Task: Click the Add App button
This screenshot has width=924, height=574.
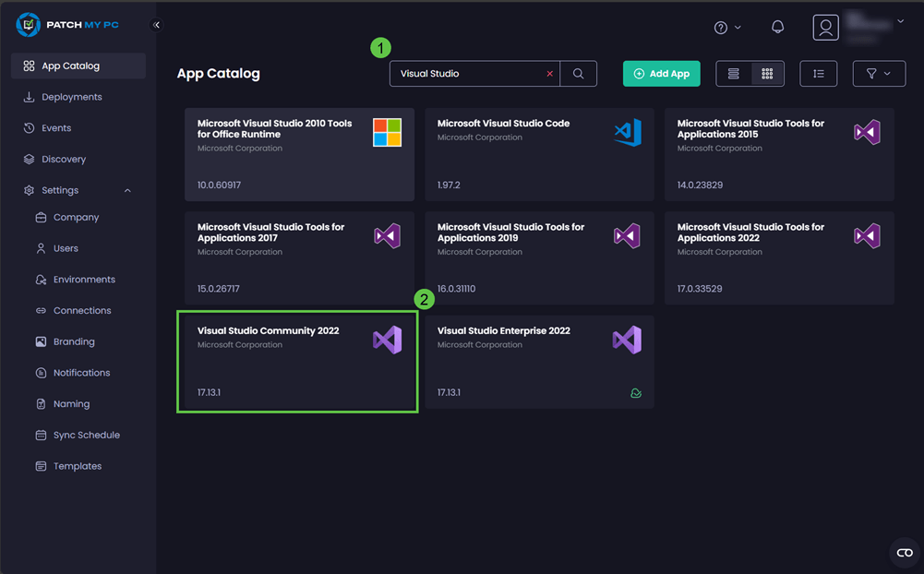Action: tap(662, 74)
